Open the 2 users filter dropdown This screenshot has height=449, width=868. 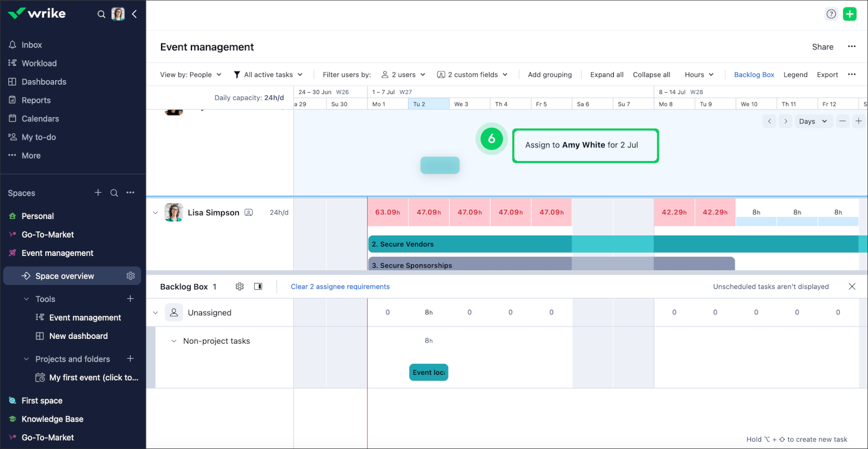pyautogui.click(x=404, y=75)
